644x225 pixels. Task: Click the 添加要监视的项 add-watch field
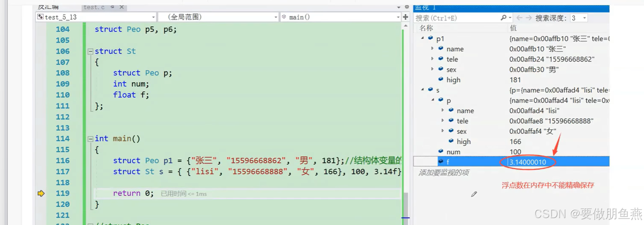pyautogui.click(x=444, y=173)
